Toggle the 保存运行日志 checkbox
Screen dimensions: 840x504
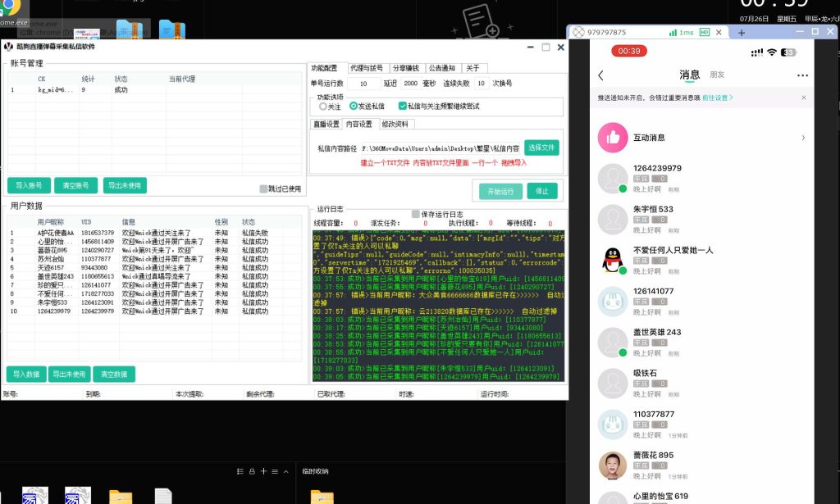(x=415, y=214)
